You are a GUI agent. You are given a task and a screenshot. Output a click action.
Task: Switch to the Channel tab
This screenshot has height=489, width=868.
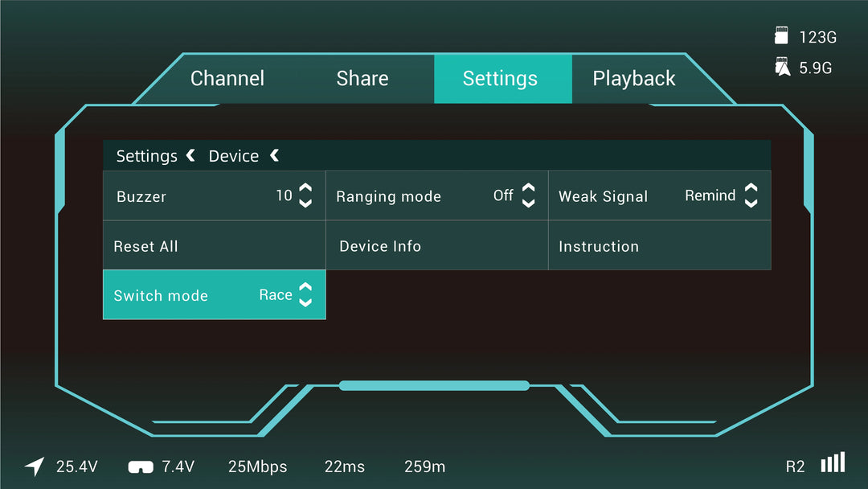(227, 79)
